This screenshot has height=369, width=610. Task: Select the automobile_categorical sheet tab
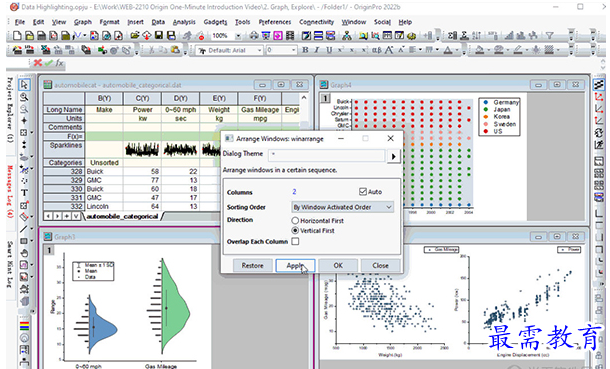point(123,216)
